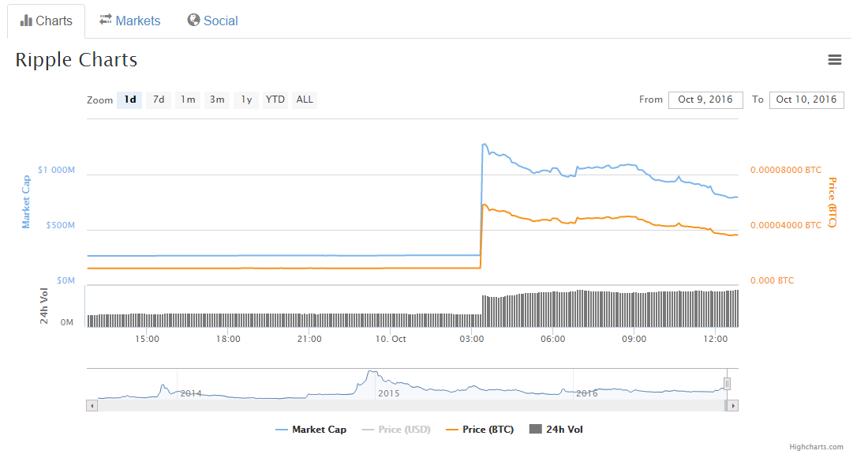Show ALL historical data
This screenshot has width=868, height=462.
pos(305,100)
